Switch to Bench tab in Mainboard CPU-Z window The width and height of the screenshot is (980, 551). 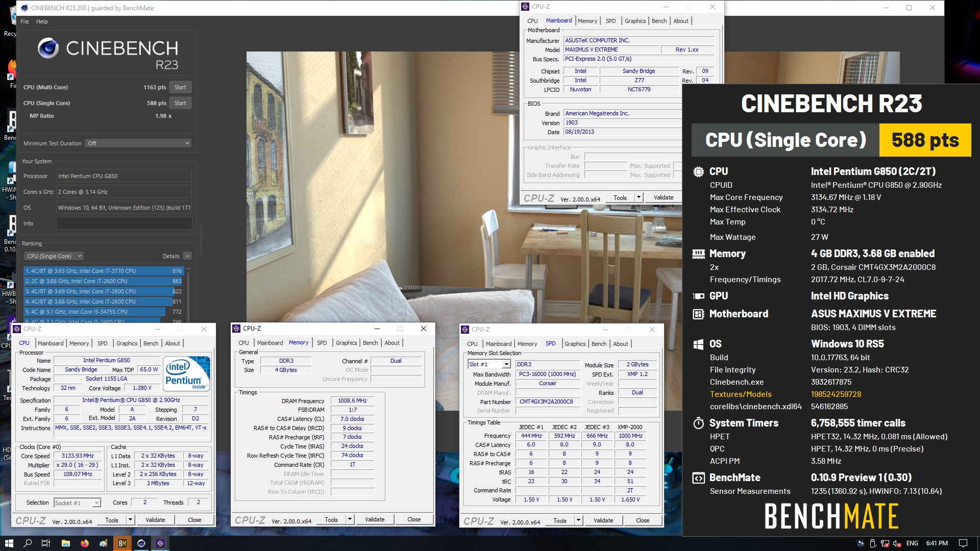pos(659,21)
